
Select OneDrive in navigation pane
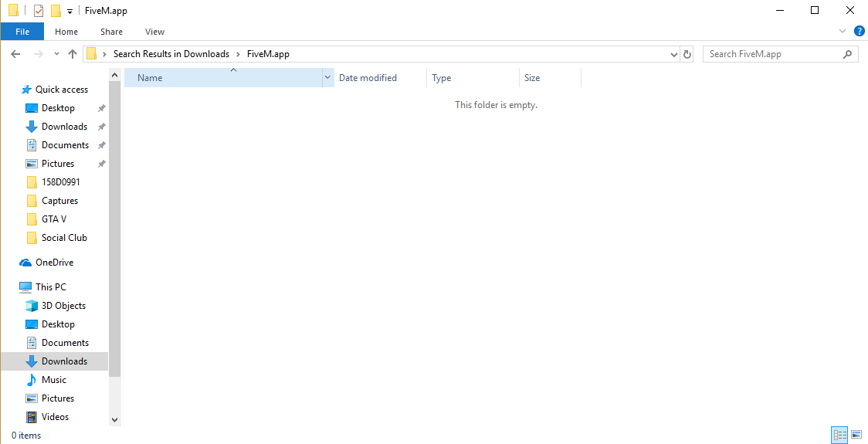pos(54,263)
